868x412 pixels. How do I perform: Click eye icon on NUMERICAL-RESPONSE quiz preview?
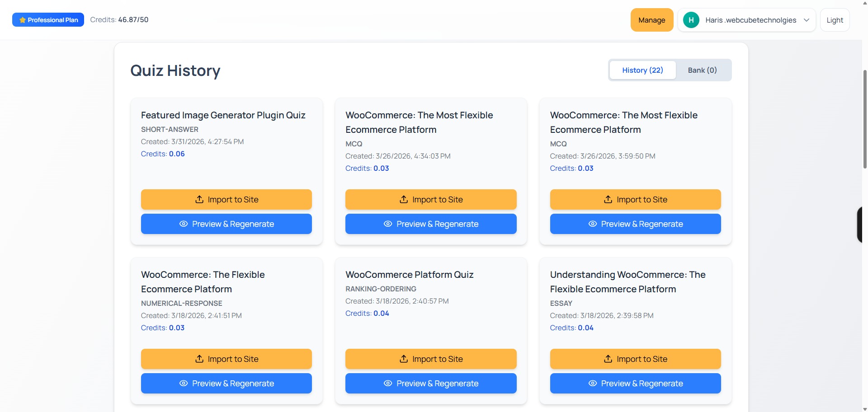tap(184, 384)
